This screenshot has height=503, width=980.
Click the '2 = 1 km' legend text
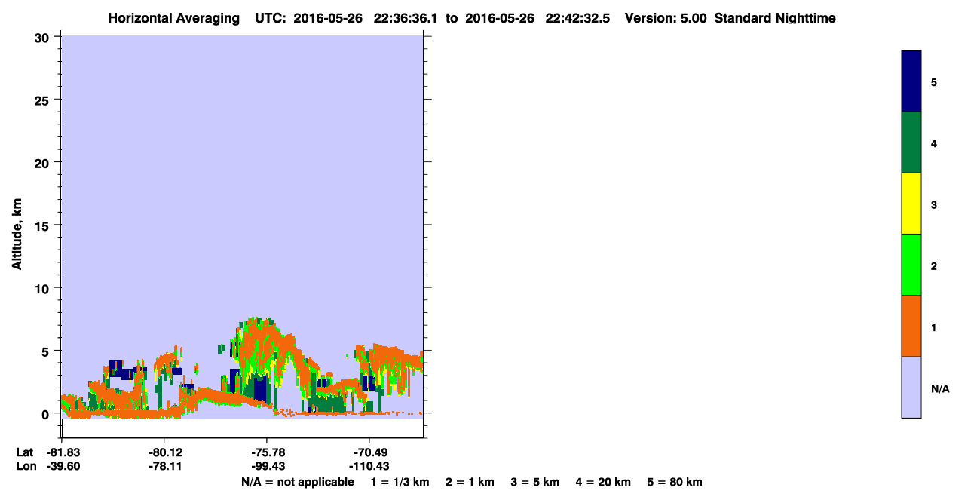tap(470, 482)
